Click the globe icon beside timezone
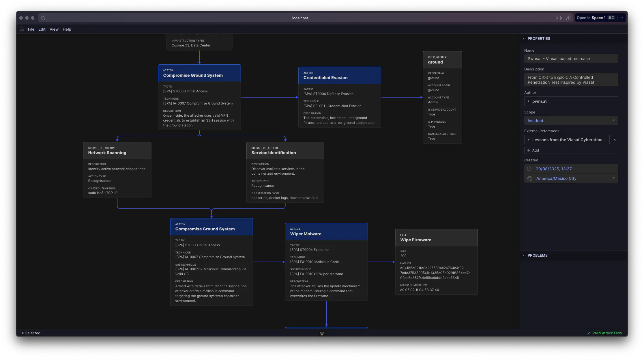Viewport: 644px width, 358px height. (x=529, y=178)
